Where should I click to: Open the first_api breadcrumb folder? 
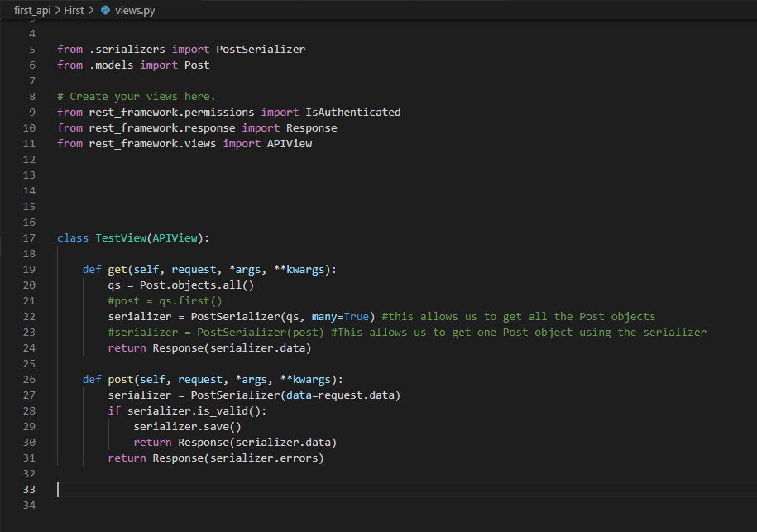tap(32, 10)
